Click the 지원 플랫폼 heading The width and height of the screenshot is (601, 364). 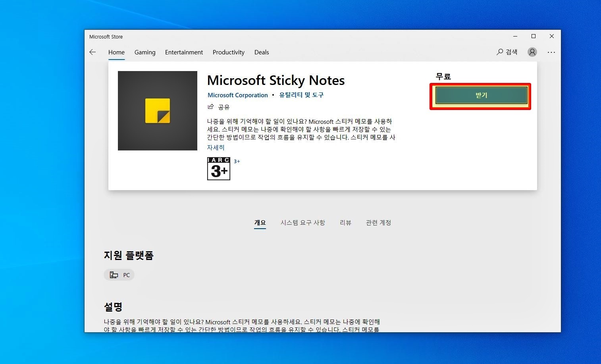(x=129, y=255)
